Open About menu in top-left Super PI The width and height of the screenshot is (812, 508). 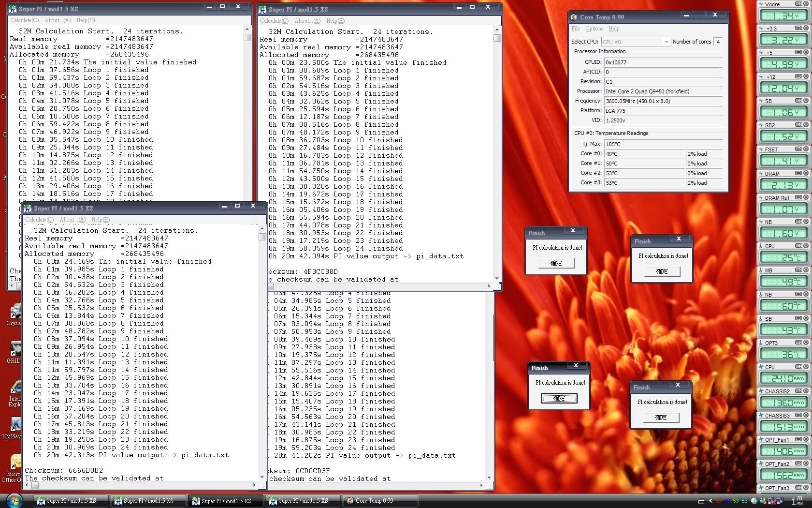tap(58, 20)
